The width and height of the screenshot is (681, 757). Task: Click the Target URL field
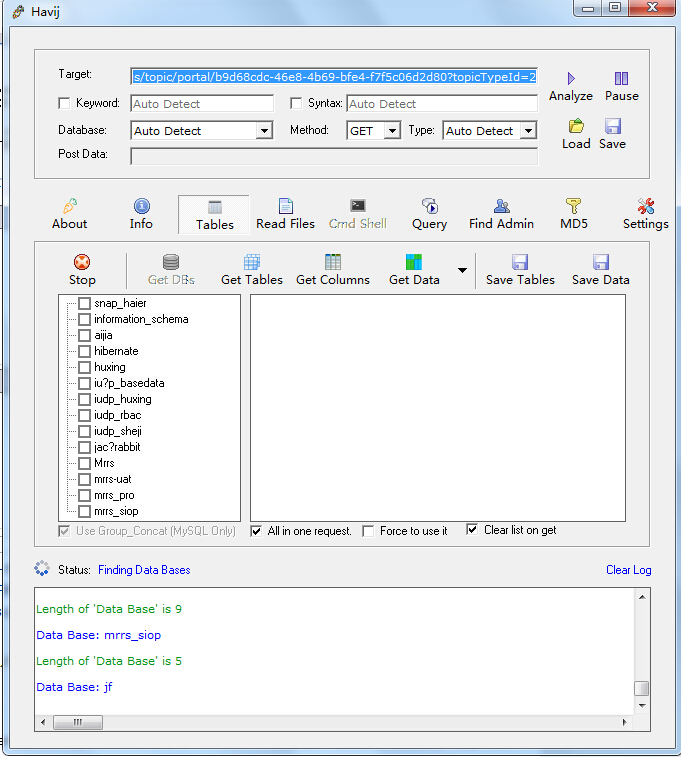(x=334, y=77)
